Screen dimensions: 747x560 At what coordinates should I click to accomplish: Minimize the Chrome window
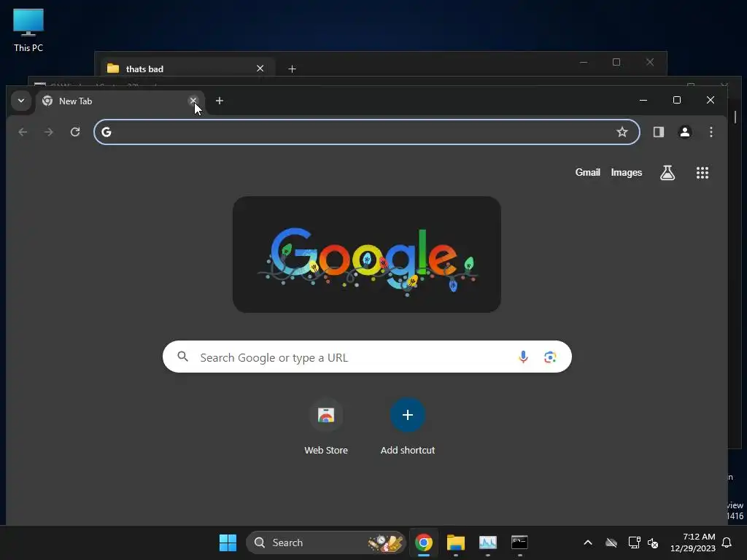(643, 100)
